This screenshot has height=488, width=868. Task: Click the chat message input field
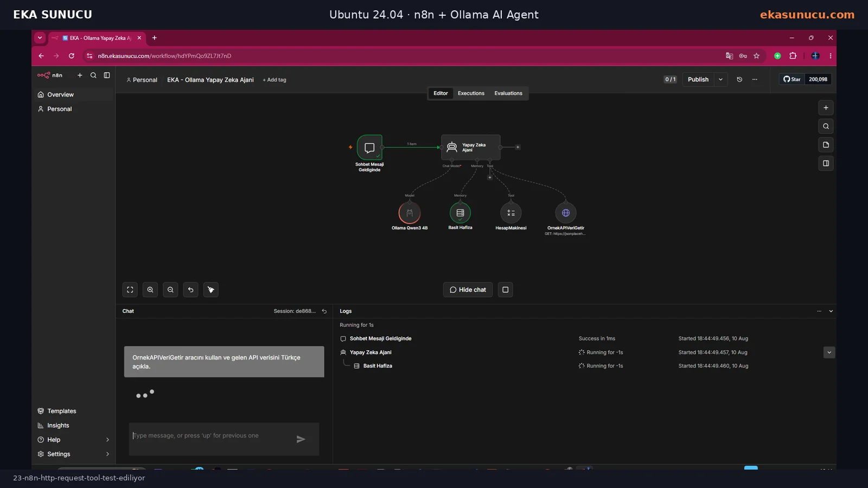[x=212, y=436]
